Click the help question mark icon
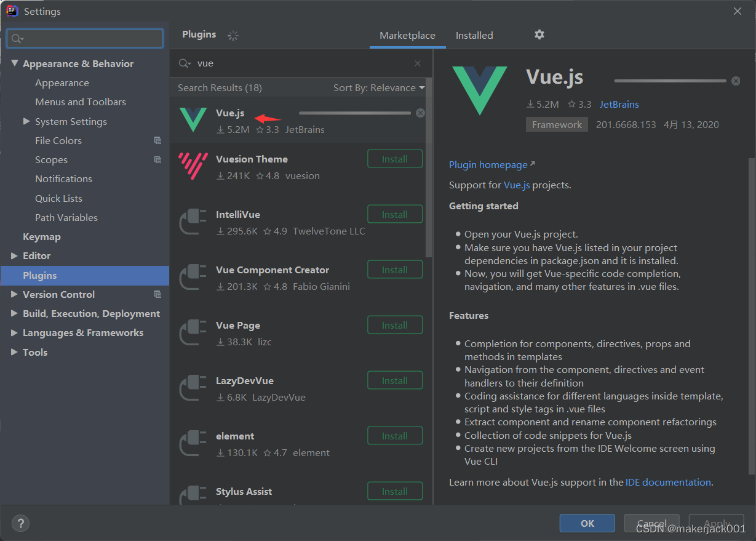Screen dimensions: 756x541 tap(20, 523)
